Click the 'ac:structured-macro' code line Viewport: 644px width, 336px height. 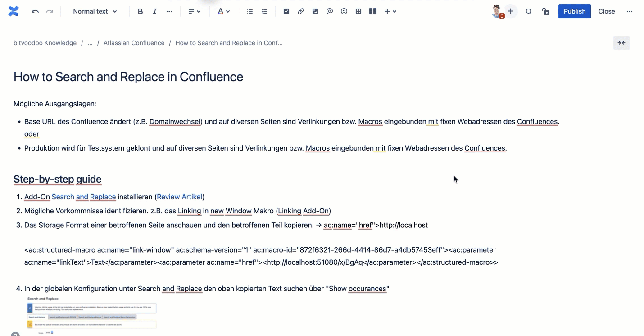pyautogui.click(x=261, y=256)
